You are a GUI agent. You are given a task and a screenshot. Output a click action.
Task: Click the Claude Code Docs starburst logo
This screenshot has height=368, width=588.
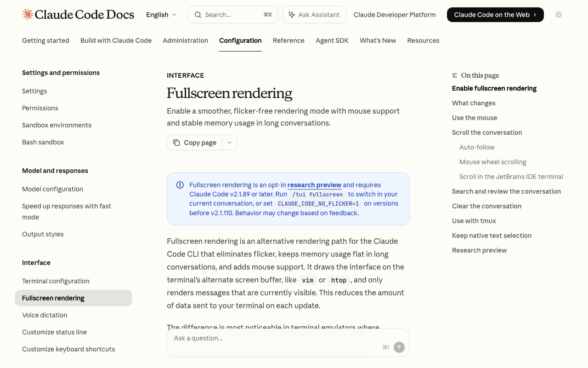tap(28, 14)
